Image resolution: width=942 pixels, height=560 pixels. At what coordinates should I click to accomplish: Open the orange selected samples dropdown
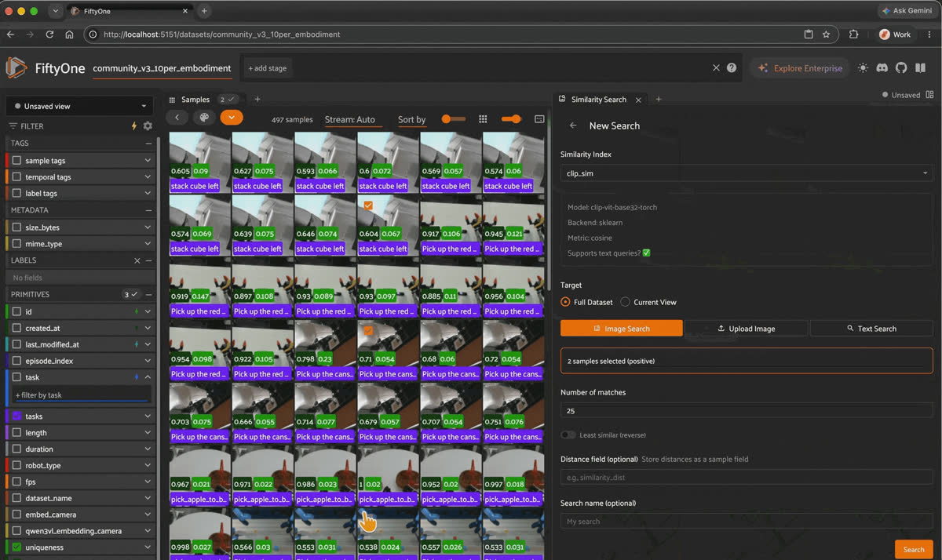pos(232,118)
